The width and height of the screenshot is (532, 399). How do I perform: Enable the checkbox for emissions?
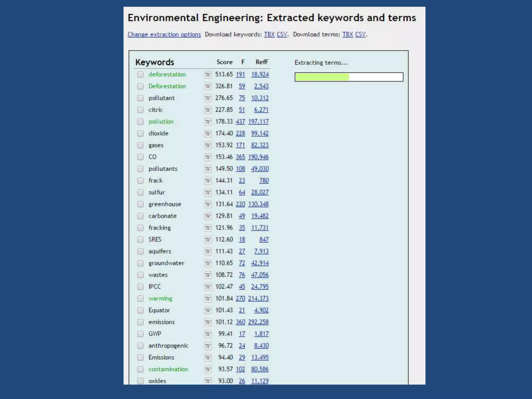point(140,322)
